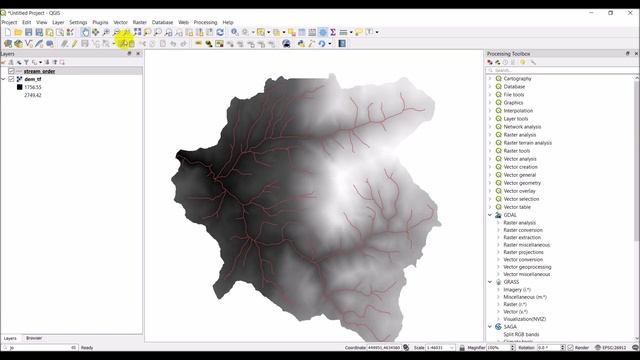
Task: Activate the Pan Map hand tool
Action: pos(85,32)
